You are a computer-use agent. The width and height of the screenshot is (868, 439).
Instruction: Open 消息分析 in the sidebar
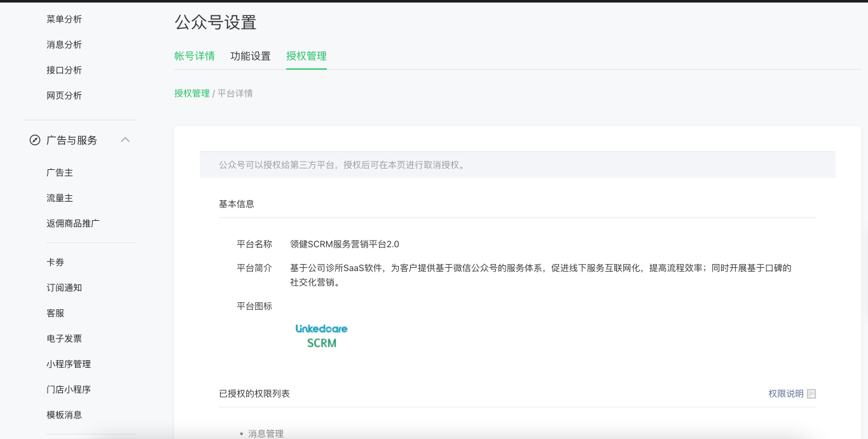(64, 45)
